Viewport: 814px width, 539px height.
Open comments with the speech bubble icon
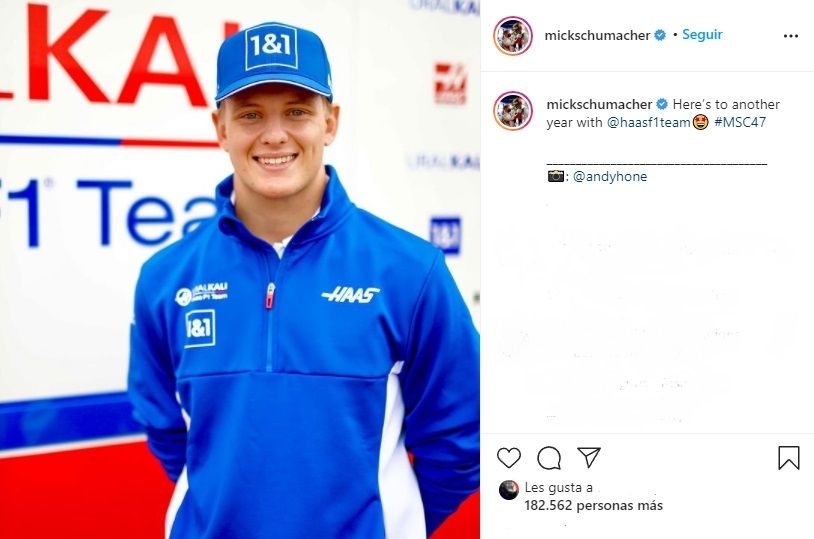549,458
